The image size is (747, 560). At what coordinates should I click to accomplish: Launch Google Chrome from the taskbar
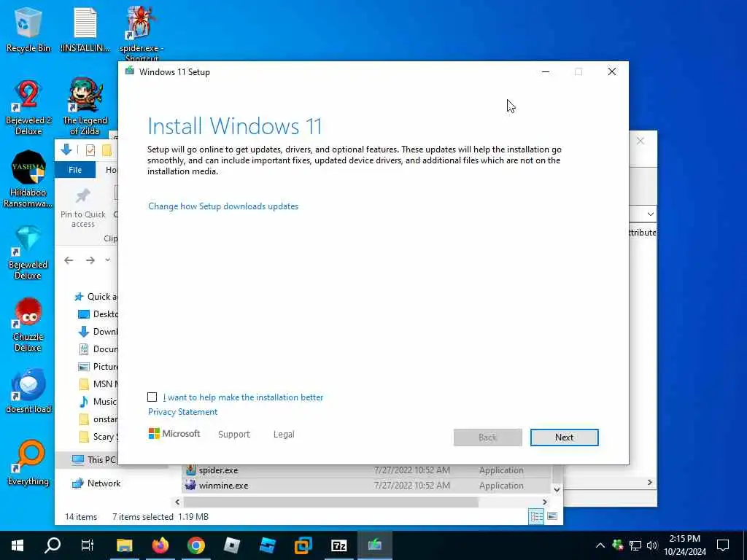[x=196, y=545]
